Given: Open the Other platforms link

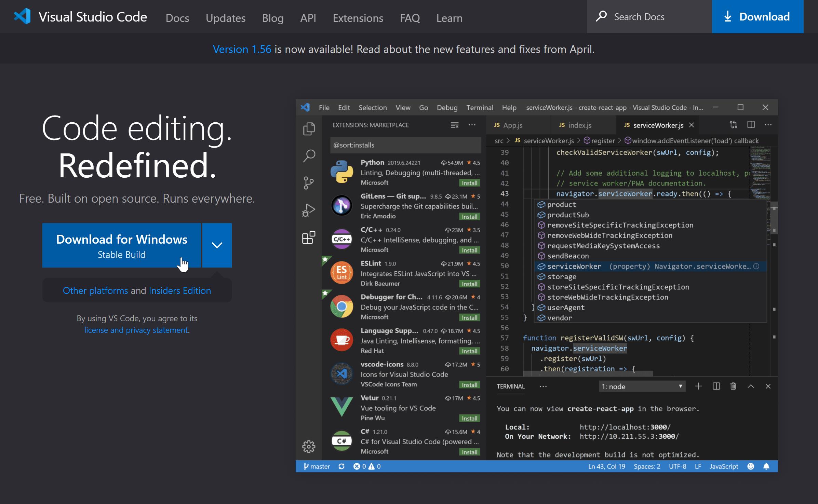Looking at the screenshot, I should [95, 290].
